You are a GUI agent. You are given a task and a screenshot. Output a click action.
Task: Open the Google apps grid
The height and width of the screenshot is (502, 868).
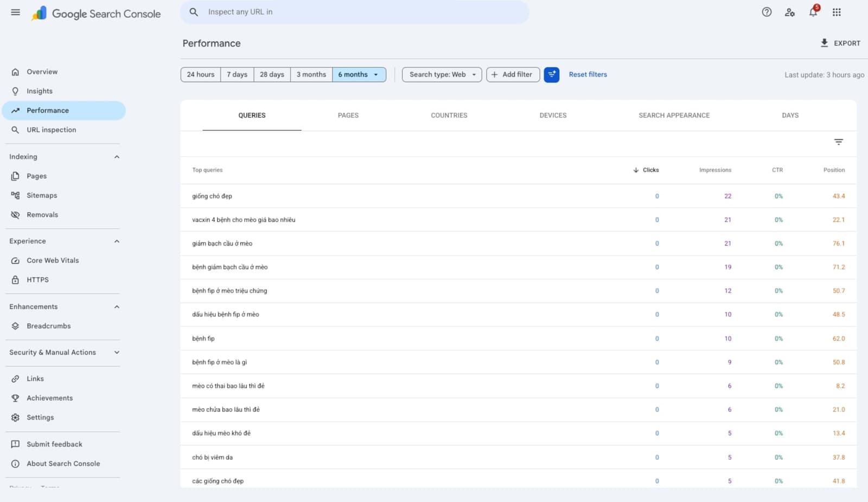click(x=837, y=12)
